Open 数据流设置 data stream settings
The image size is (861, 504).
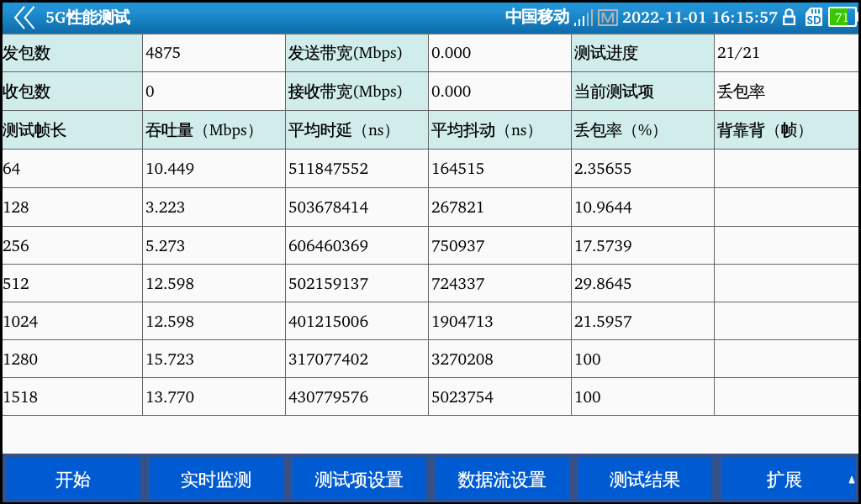(502, 480)
